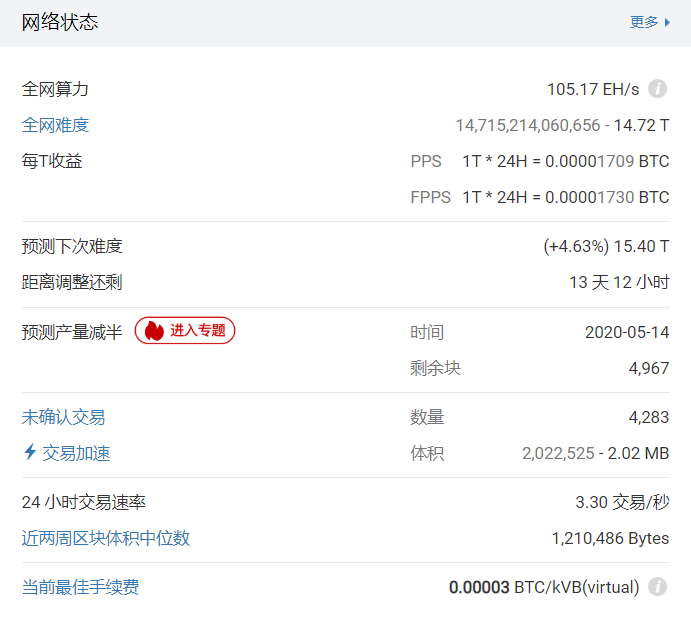Select the 时间 label
The height and width of the screenshot is (628, 691).
pos(427,332)
